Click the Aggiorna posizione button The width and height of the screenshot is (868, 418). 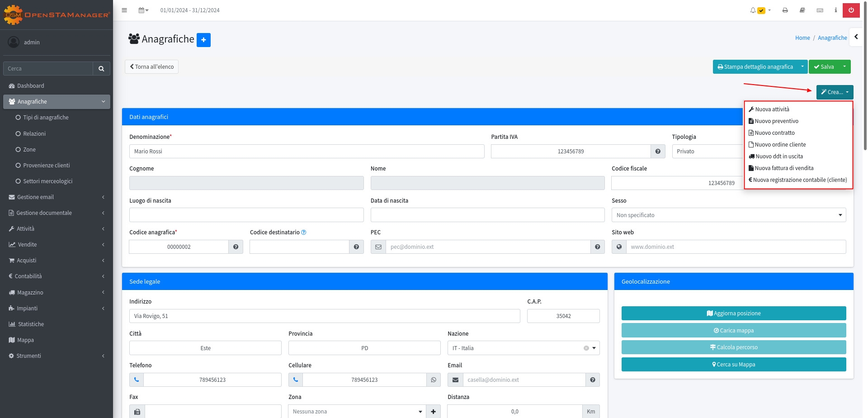pyautogui.click(x=733, y=313)
